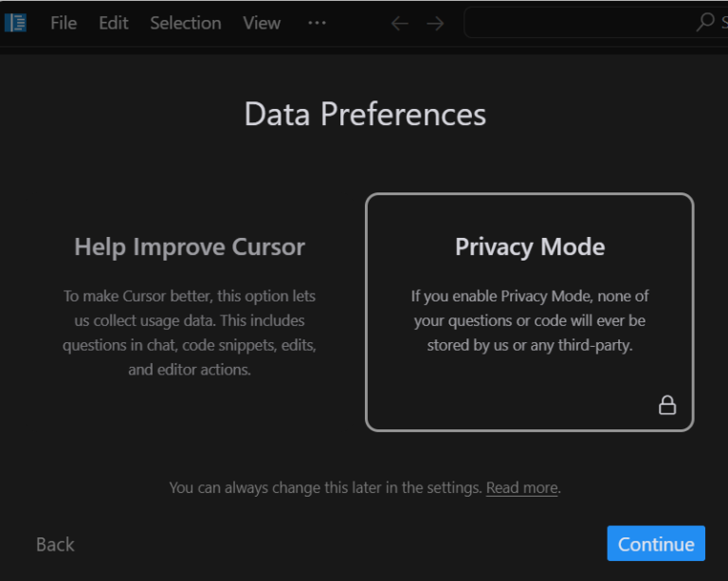Click the blue Continue button
The image size is (728, 581).
(656, 543)
